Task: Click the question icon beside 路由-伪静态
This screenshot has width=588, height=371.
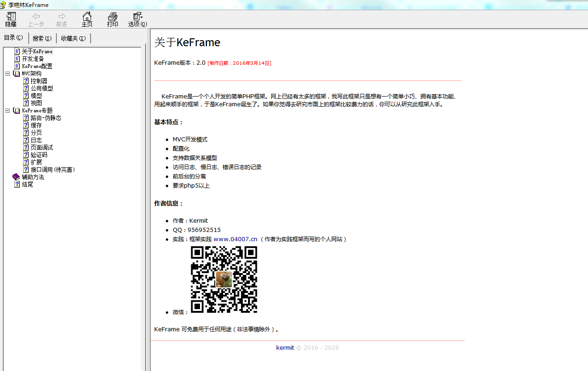Action: click(x=26, y=118)
